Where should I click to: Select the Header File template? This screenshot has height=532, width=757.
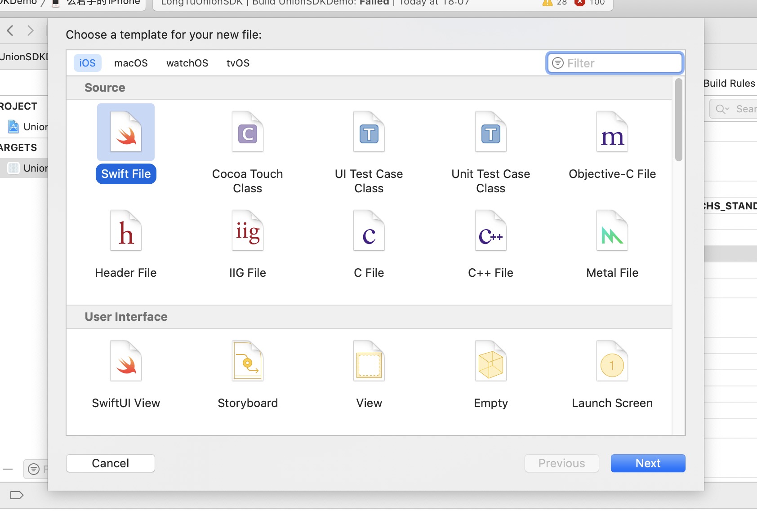point(126,231)
